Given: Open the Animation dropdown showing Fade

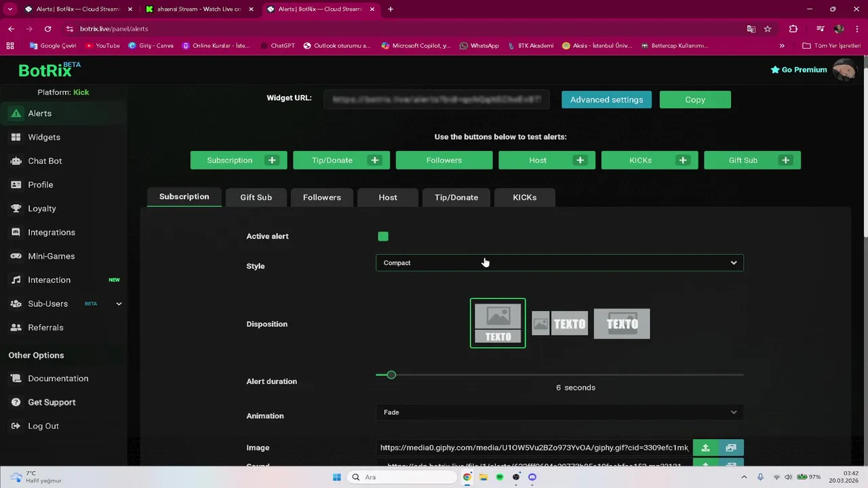Looking at the screenshot, I should (x=559, y=412).
